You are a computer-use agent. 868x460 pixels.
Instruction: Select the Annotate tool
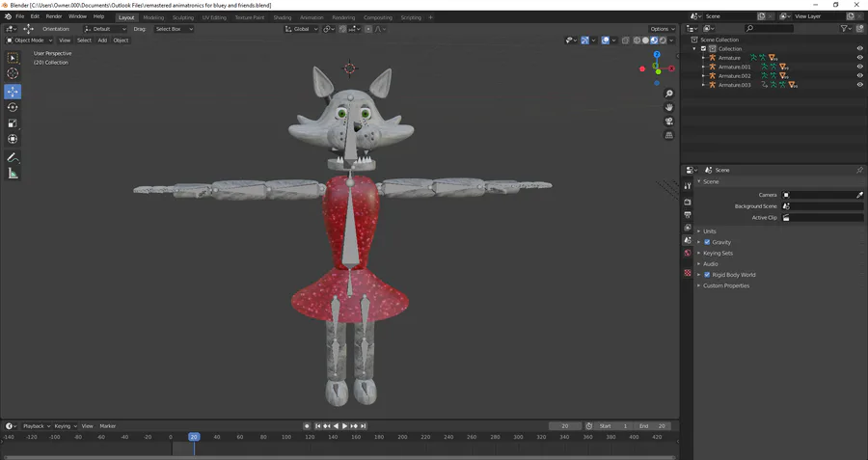pyautogui.click(x=13, y=158)
